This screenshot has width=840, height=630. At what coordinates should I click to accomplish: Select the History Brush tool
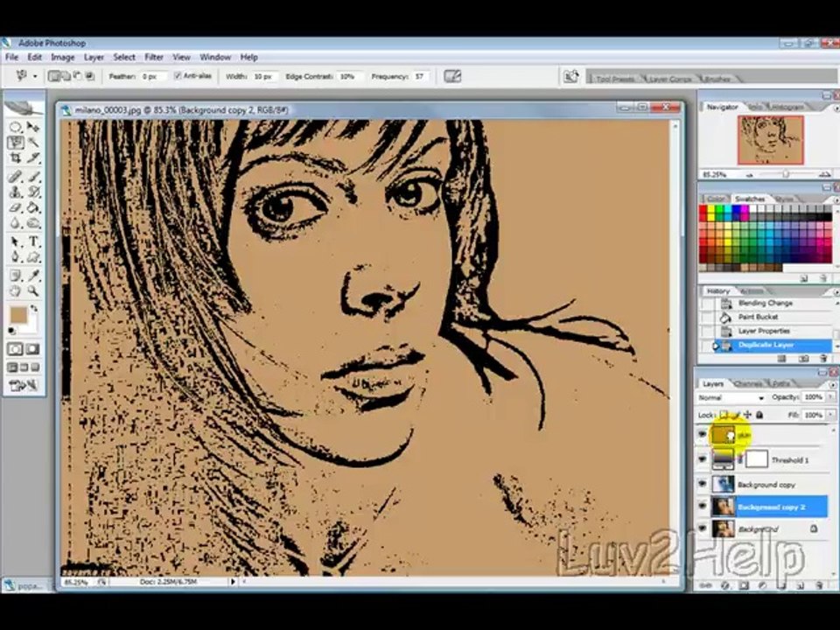(x=33, y=192)
